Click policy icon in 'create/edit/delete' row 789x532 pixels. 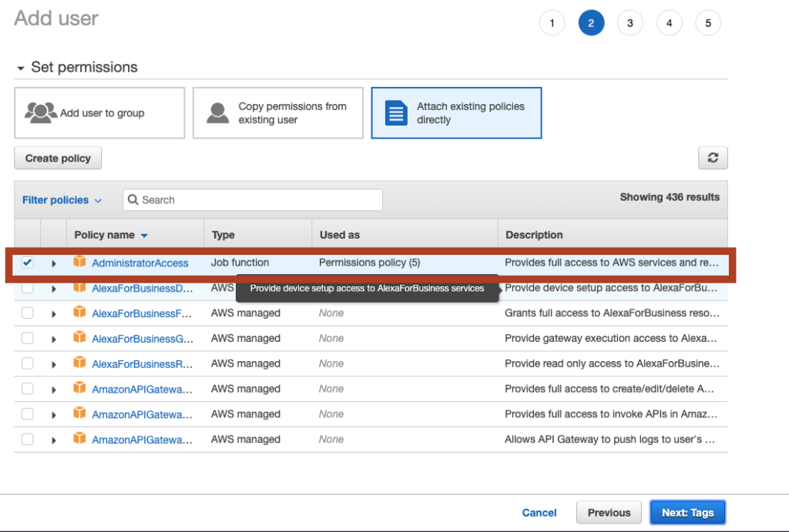(79, 387)
